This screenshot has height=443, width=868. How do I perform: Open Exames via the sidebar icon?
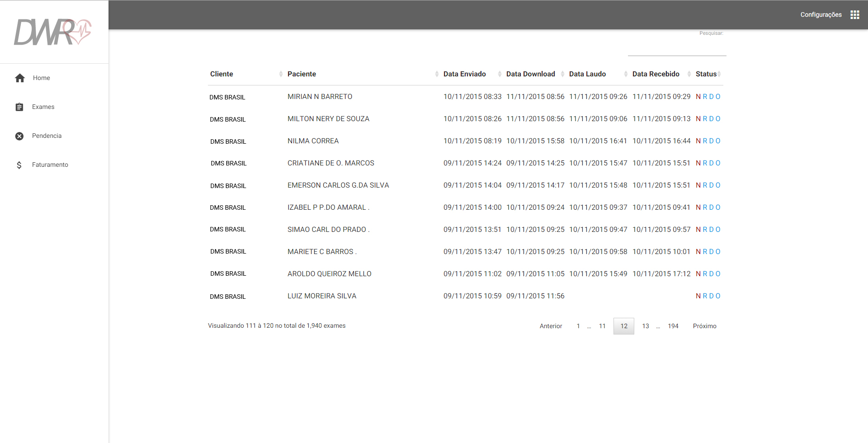(19, 107)
